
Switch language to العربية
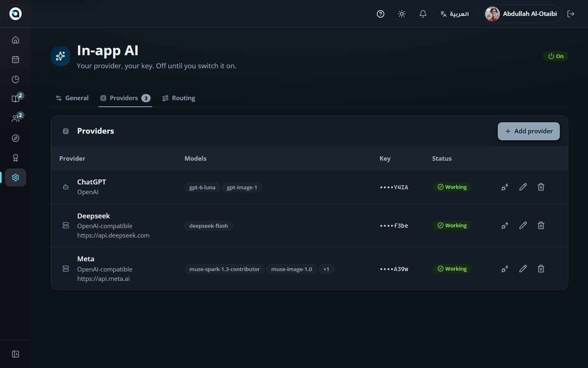(454, 14)
